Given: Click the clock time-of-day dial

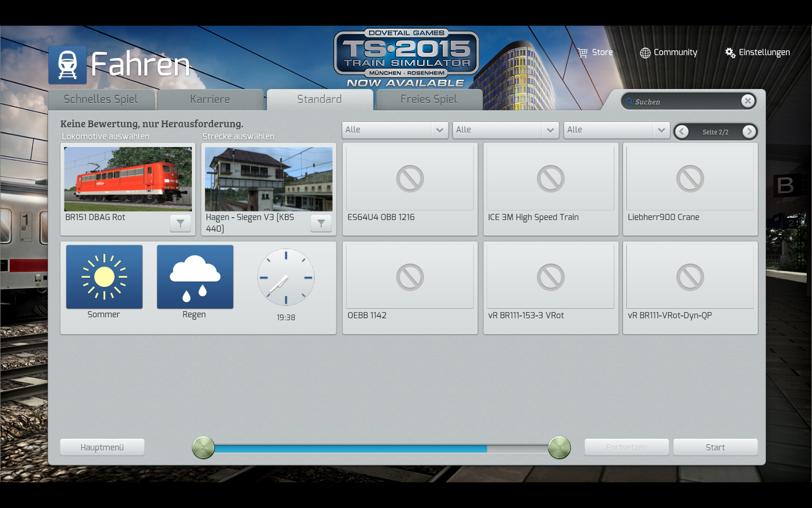Looking at the screenshot, I should pyautogui.click(x=286, y=277).
